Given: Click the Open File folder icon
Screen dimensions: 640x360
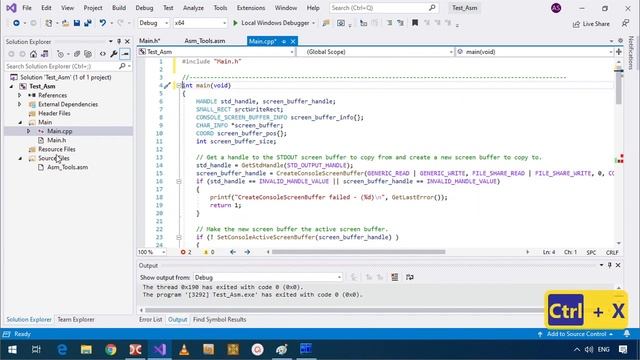Looking at the screenshot, I should pos(65,23).
